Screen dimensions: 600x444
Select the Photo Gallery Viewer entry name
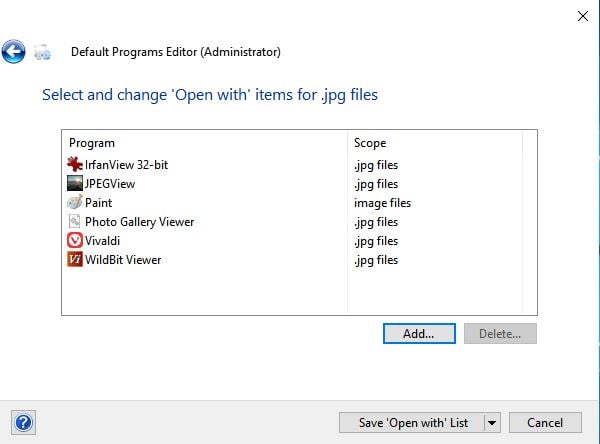pos(139,222)
